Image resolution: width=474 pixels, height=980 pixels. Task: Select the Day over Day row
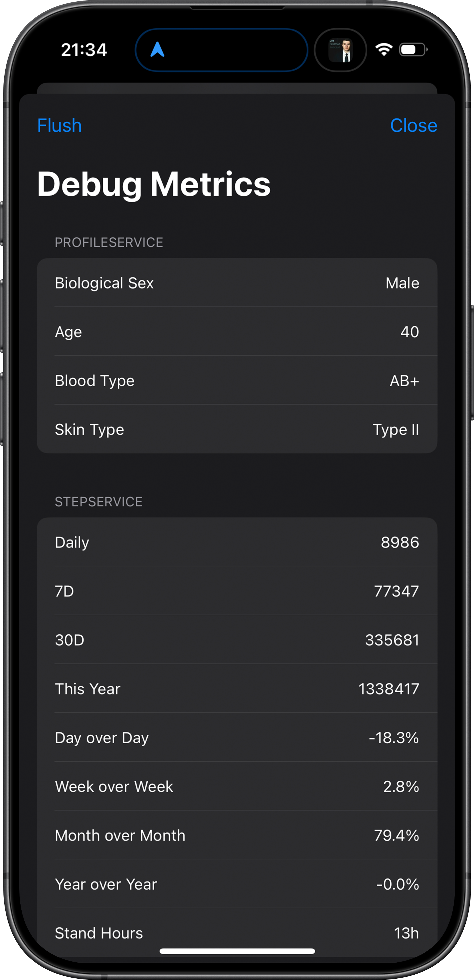click(x=237, y=738)
